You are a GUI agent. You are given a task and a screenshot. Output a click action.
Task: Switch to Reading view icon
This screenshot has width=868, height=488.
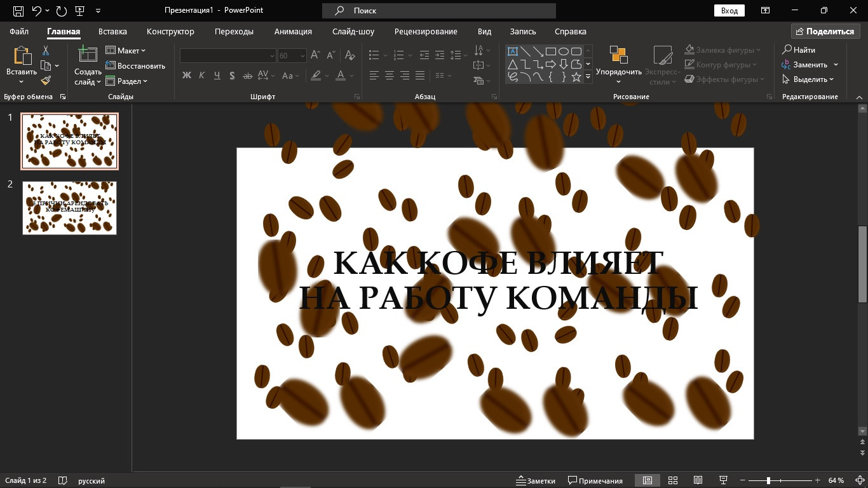coord(698,480)
